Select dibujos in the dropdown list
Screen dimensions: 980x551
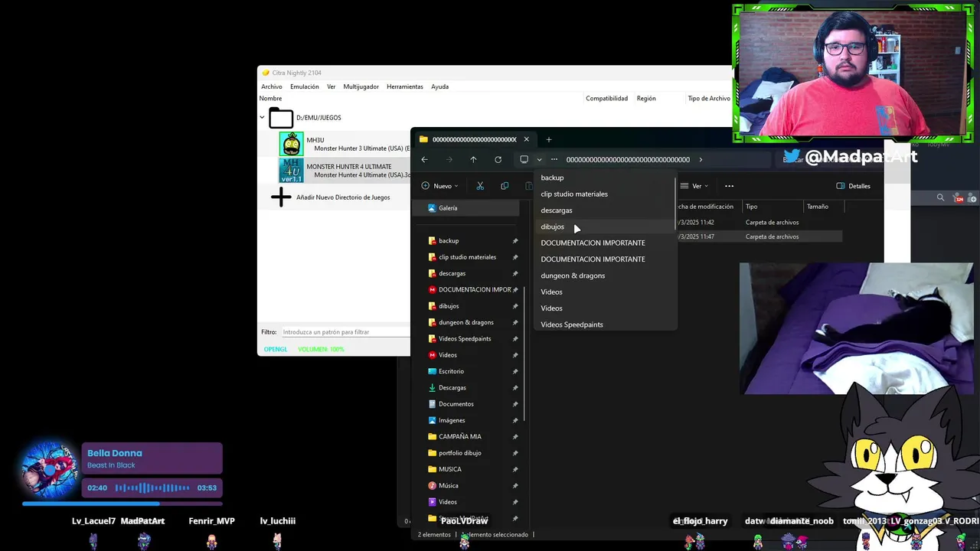[552, 227]
